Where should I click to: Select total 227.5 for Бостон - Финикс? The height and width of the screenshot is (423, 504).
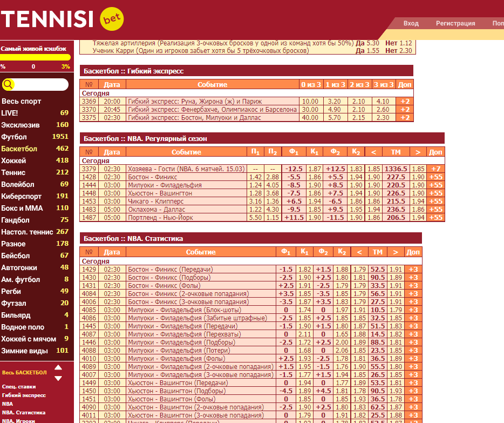(396, 177)
